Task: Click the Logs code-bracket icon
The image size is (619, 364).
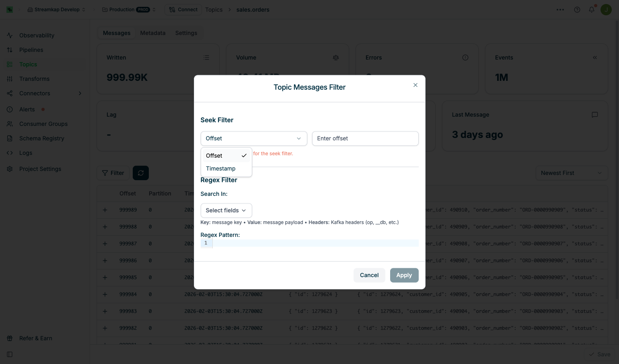Action: (x=10, y=153)
